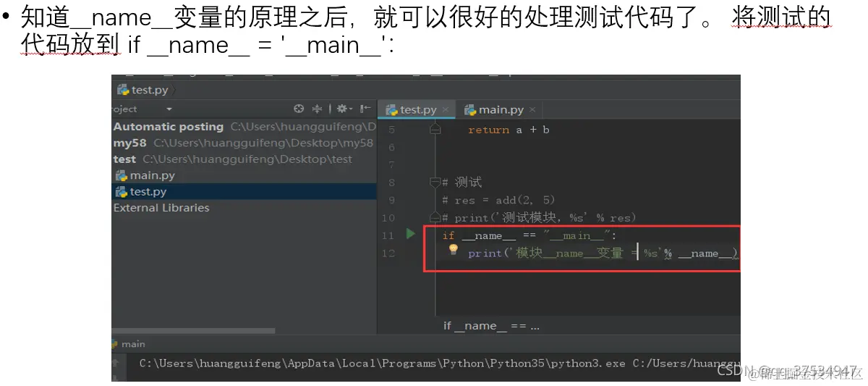Click the yellow lightbulb intention icon
The width and height of the screenshot is (868, 386).
pyautogui.click(x=454, y=250)
